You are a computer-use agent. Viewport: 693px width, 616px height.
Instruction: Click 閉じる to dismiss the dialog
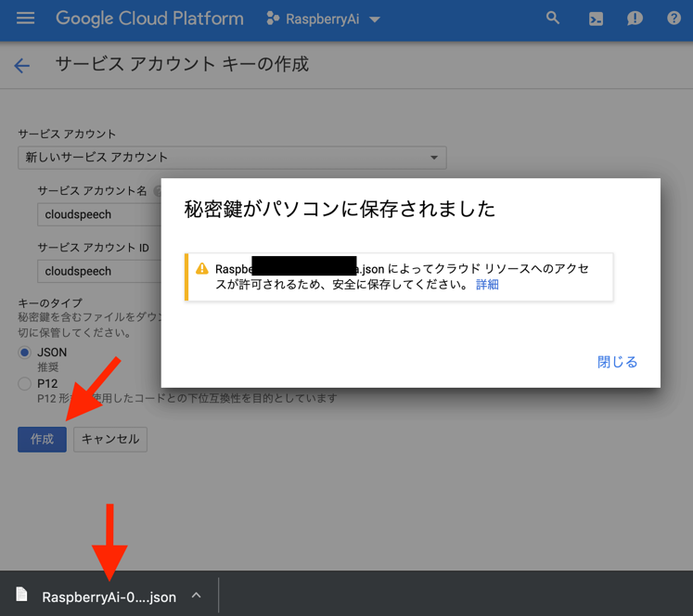click(617, 362)
